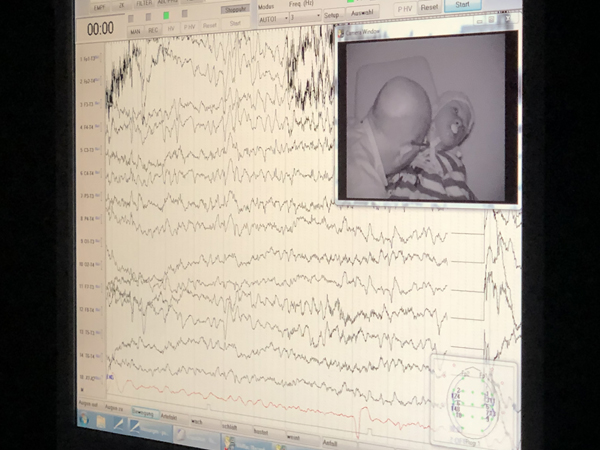Open the Windows Start orb
The width and height of the screenshot is (600, 450).
click(83, 419)
